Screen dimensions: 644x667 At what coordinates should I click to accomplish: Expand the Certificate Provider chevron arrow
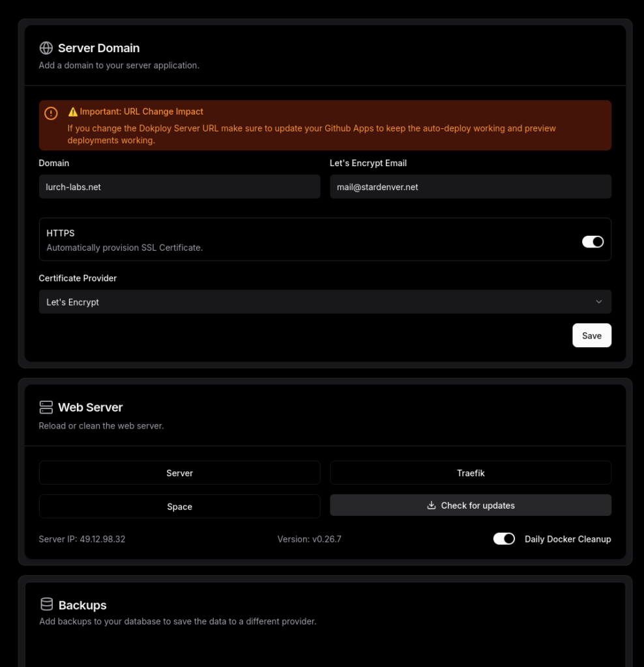[x=599, y=302]
